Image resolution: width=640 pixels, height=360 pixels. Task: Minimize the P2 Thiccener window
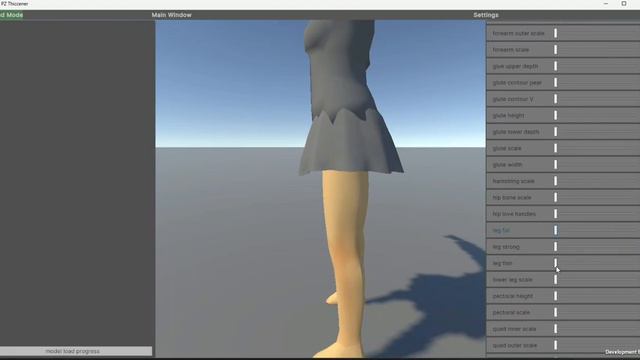coord(606,4)
